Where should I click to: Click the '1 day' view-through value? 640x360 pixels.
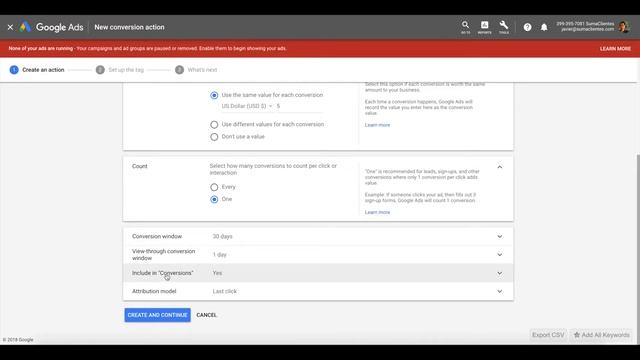pos(220,255)
